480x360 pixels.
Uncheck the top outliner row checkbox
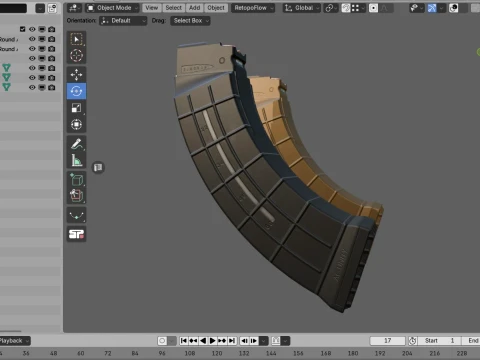click(22, 29)
